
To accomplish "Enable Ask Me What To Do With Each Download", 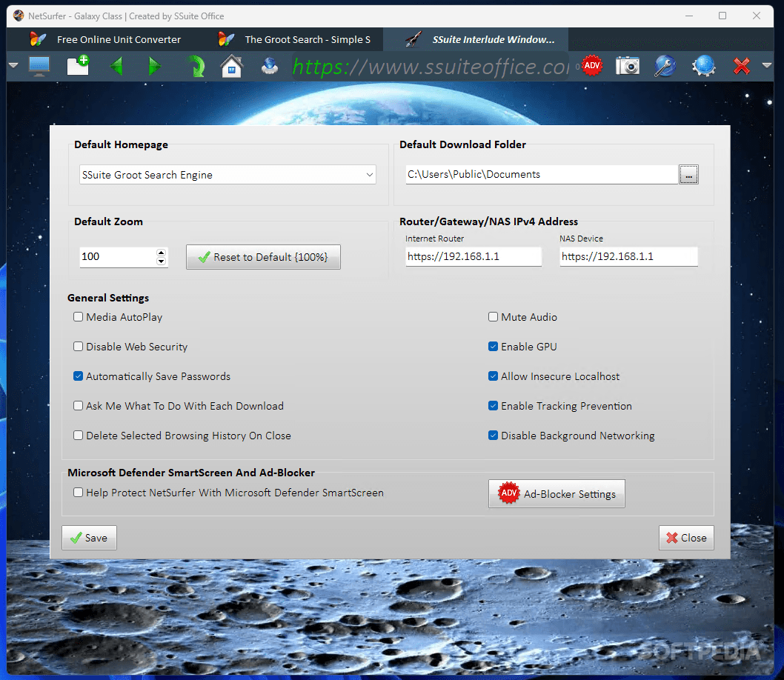I will pos(78,406).
